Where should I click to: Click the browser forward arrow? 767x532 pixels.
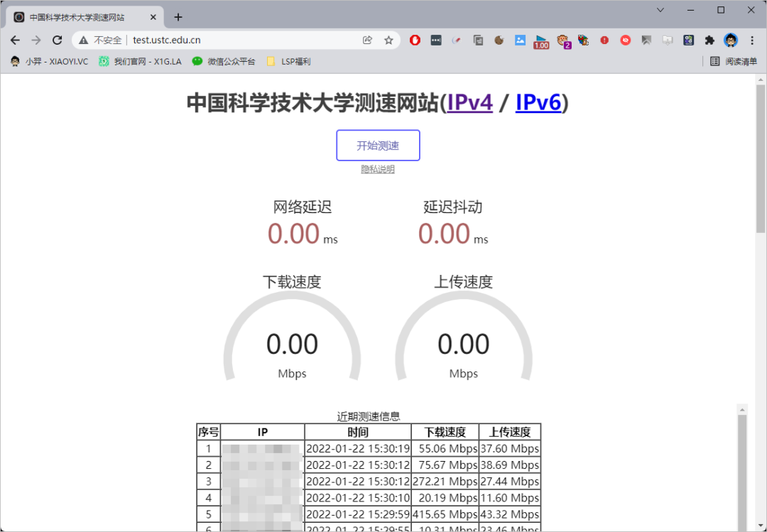pyautogui.click(x=36, y=40)
